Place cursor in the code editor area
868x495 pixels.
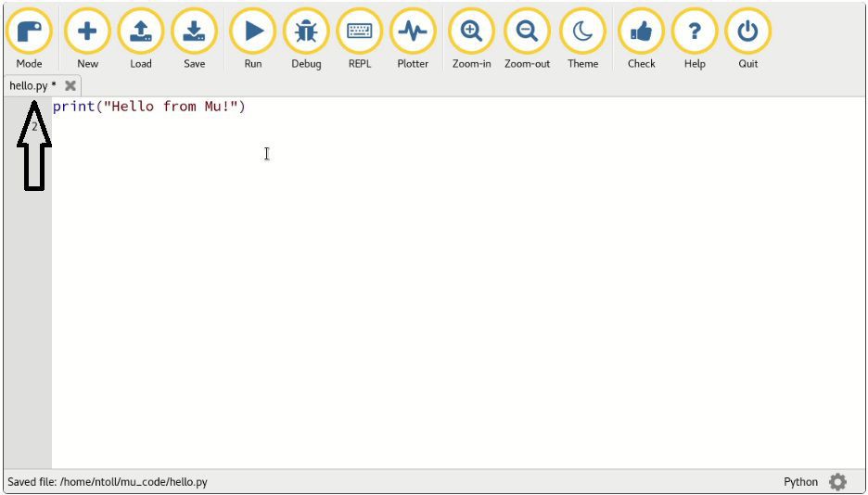click(x=458, y=282)
